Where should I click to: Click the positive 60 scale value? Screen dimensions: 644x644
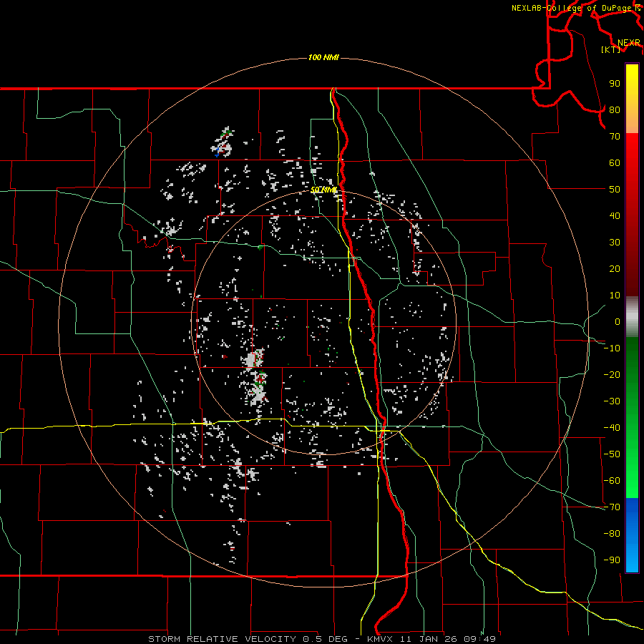pyautogui.click(x=615, y=162)
